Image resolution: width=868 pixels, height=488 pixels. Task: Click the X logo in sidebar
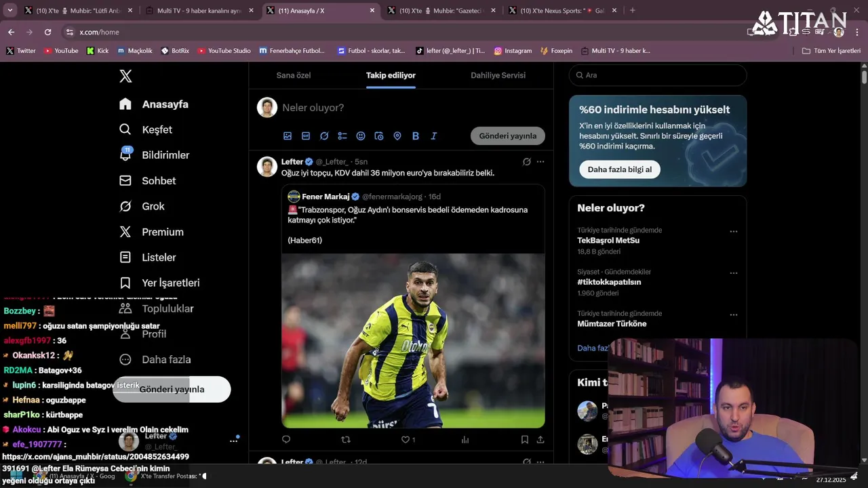pyautogui.click(x=125, y=77)
